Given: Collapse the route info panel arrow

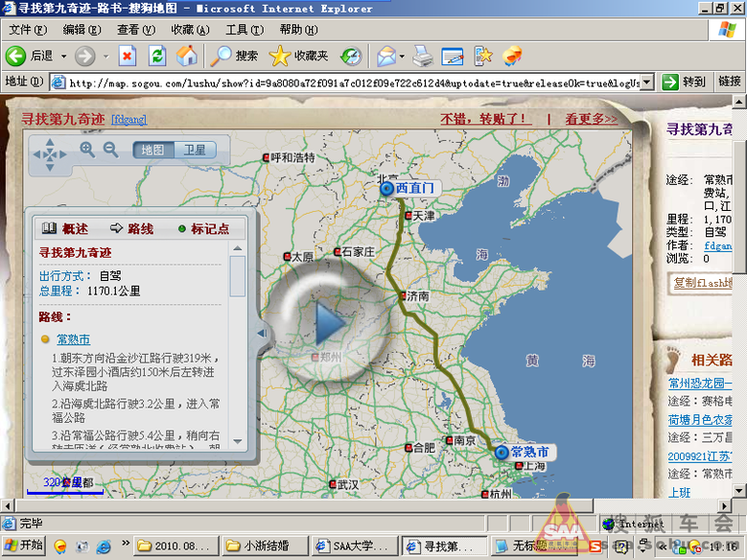Looking at the screenshot, I should 262,333.
